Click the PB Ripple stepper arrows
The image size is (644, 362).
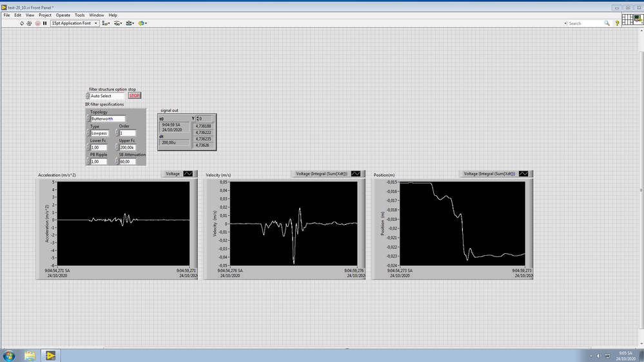click(88, 162)
